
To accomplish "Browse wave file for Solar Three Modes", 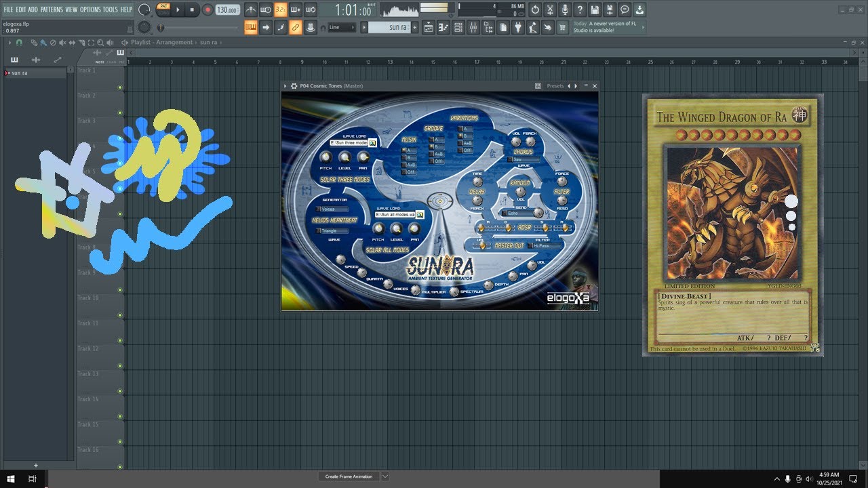I will [372, 143].
